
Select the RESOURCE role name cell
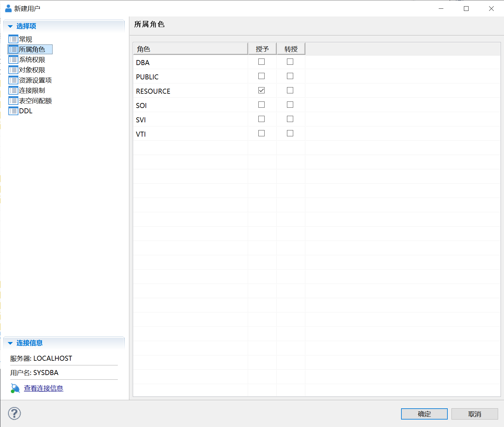click(191, 91)
